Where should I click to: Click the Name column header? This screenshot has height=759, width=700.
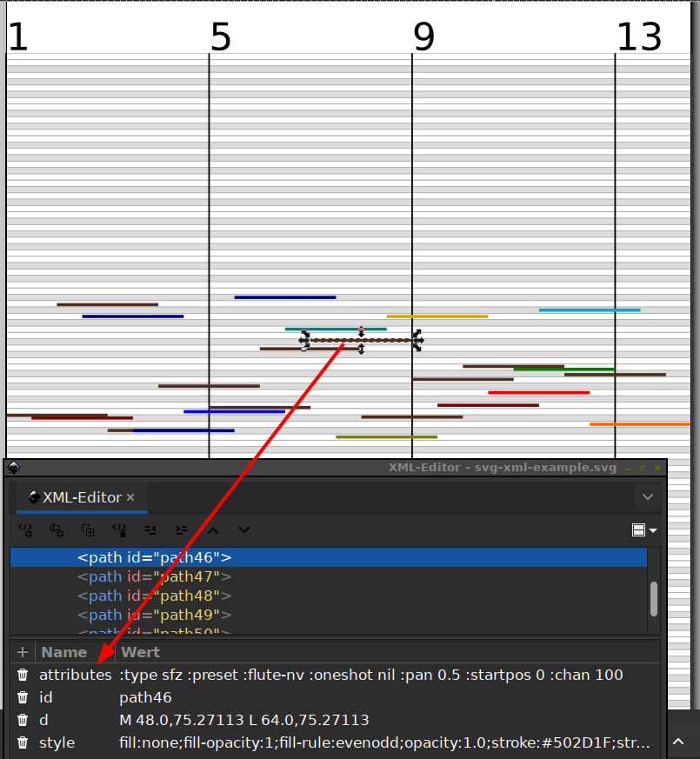click(x=63, y=652)
